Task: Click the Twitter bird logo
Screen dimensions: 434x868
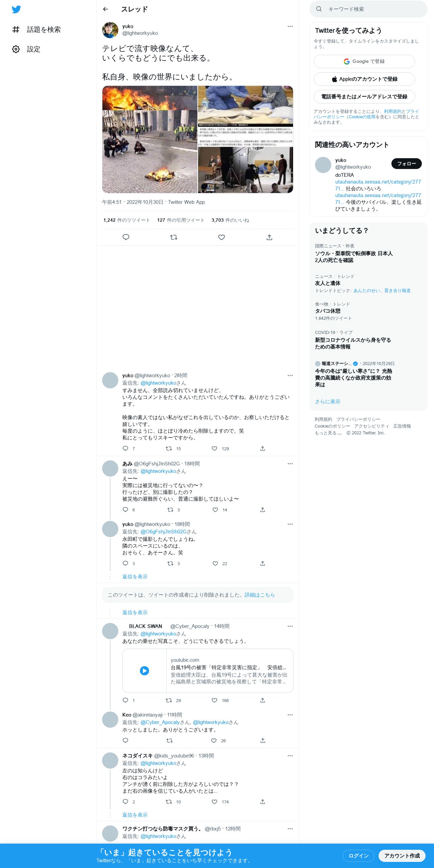Action: [16, 9]
